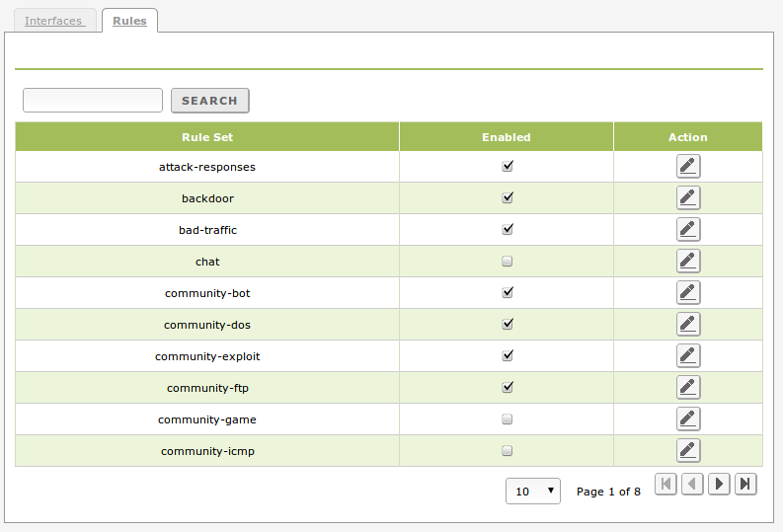This screenshot has width=783, height=532.
Task: Uncheck the community-ftp enabled checkbox
Action: pos(508,387)
